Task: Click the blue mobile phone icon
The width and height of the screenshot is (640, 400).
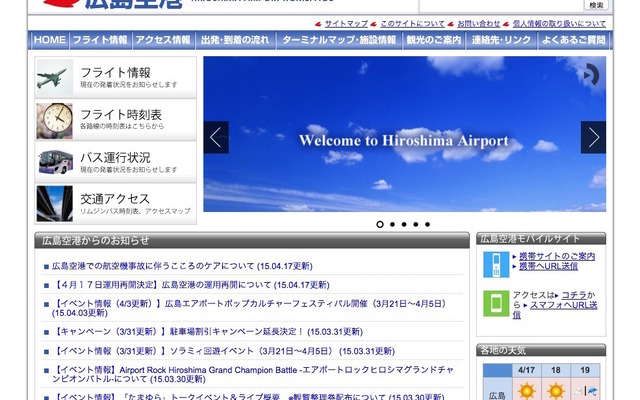Action: tap(496, 264)
